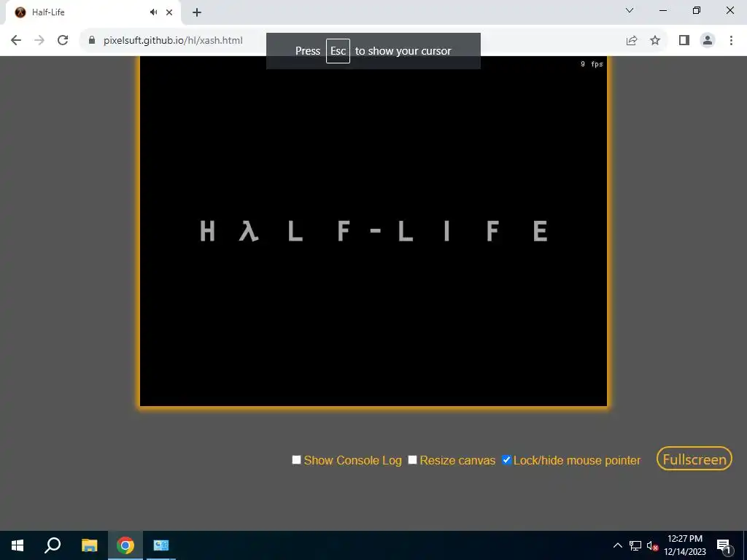Select the Half-Life browser tab
The image size is (747, 560).
(93, 12)
